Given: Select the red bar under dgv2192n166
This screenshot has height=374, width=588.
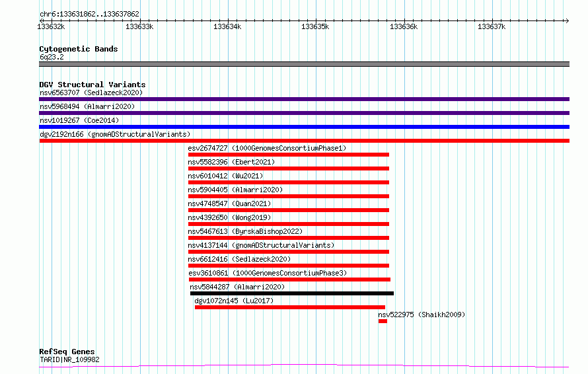Looking at the screenshot, I should pyautogui.click(x=304, y=141).
